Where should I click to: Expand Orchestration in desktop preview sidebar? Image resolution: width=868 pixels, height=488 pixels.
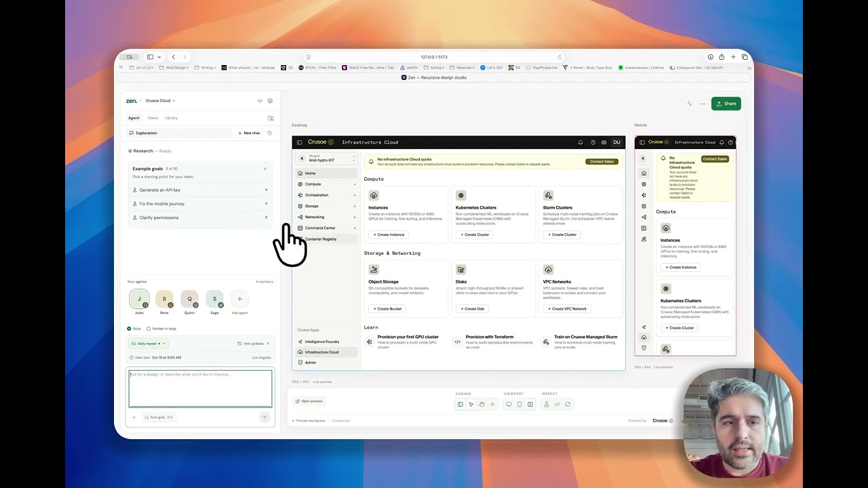click(x=326, y=195)
